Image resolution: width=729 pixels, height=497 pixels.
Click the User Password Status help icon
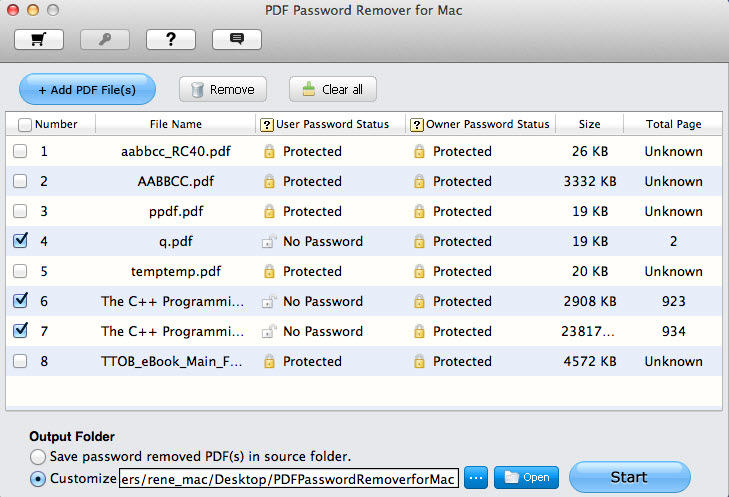pyautogui.click(x=266, y=125)
